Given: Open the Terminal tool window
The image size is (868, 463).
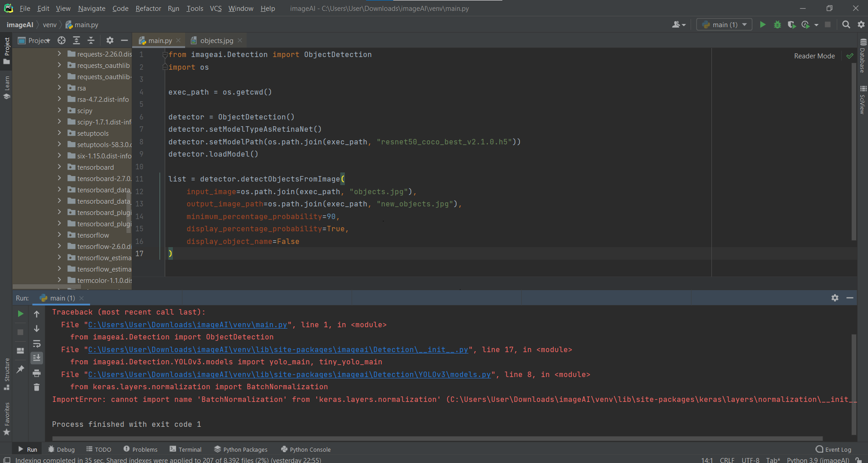Looking at the screenshot, I should [186, 449].
